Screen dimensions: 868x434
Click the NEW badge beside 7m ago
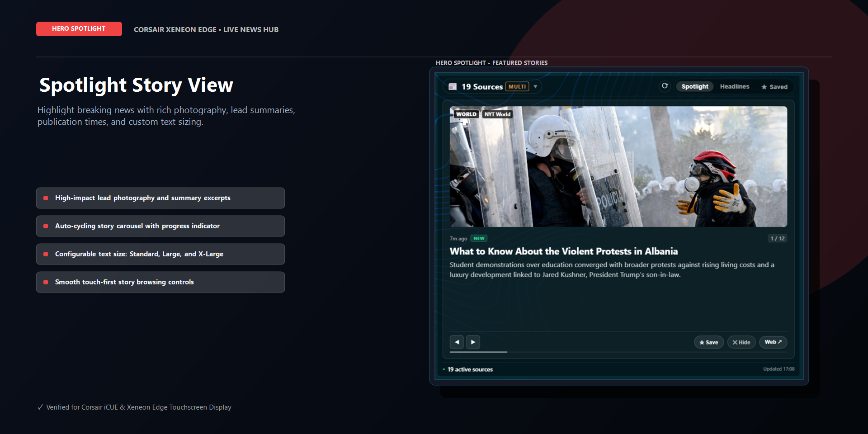(x=479, y=238)
